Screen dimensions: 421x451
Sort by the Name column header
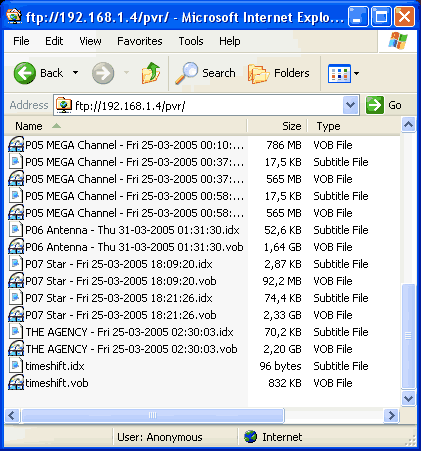(x=126, y=126)
